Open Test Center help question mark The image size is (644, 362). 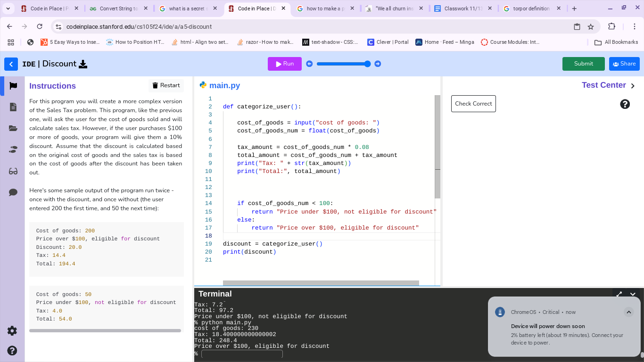click(x=625, y=104)
